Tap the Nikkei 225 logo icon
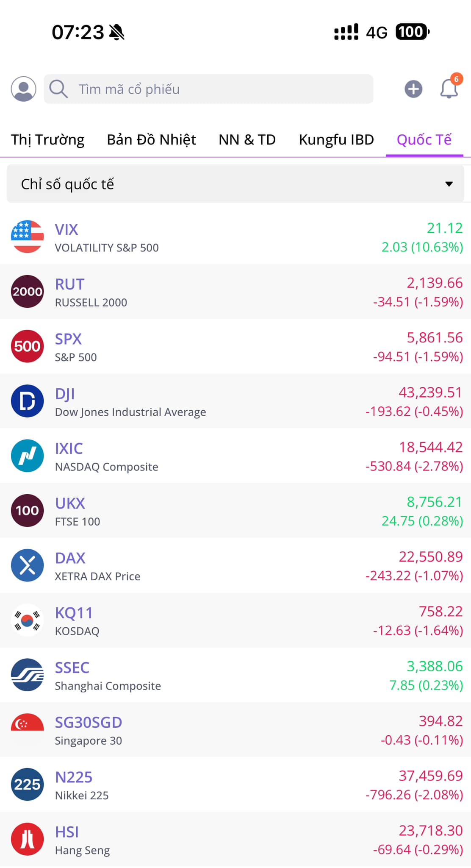 [x=28, y=784]
